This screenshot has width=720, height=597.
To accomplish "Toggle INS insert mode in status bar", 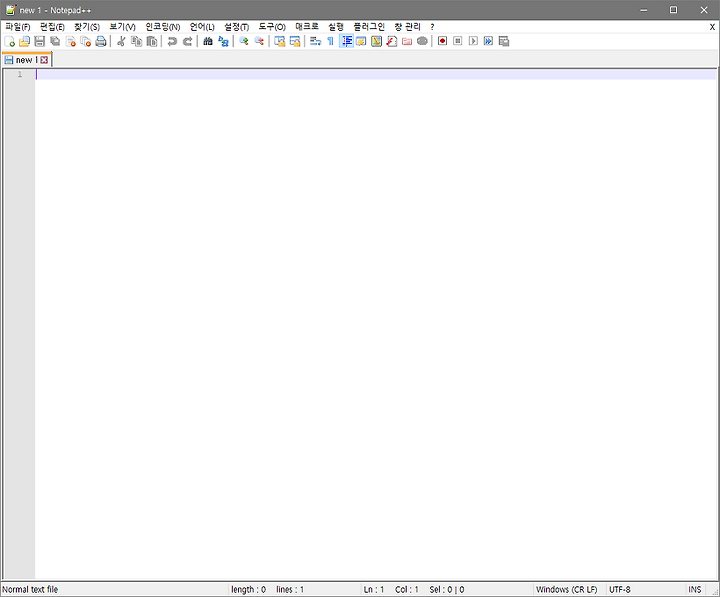I will 695,589.
